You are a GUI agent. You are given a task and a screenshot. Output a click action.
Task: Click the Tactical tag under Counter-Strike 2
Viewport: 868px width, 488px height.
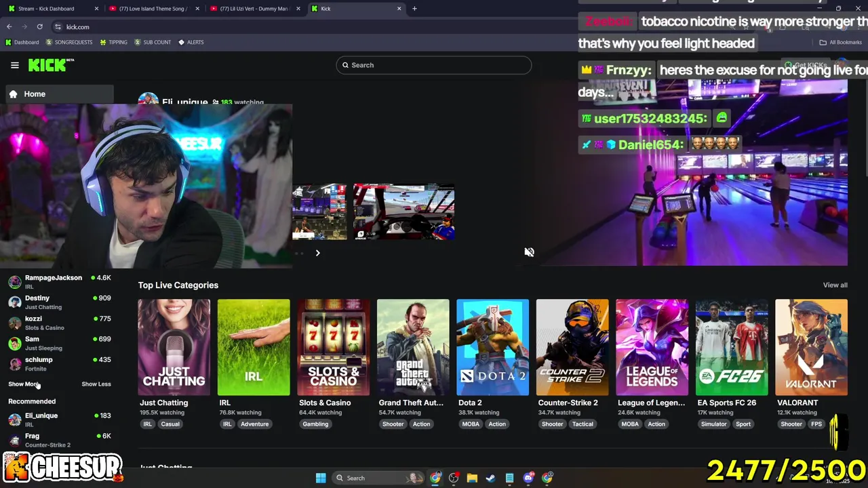(x=583, y=424)
